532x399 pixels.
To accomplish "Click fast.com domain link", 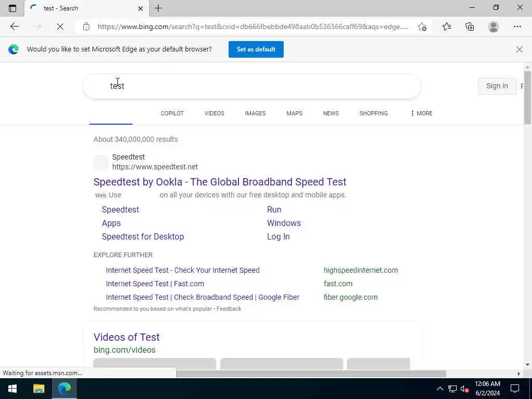I will tap(338, 284).
